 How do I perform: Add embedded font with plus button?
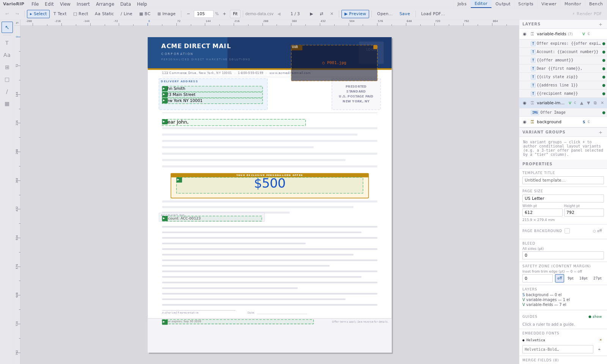(x=599, y=349)
